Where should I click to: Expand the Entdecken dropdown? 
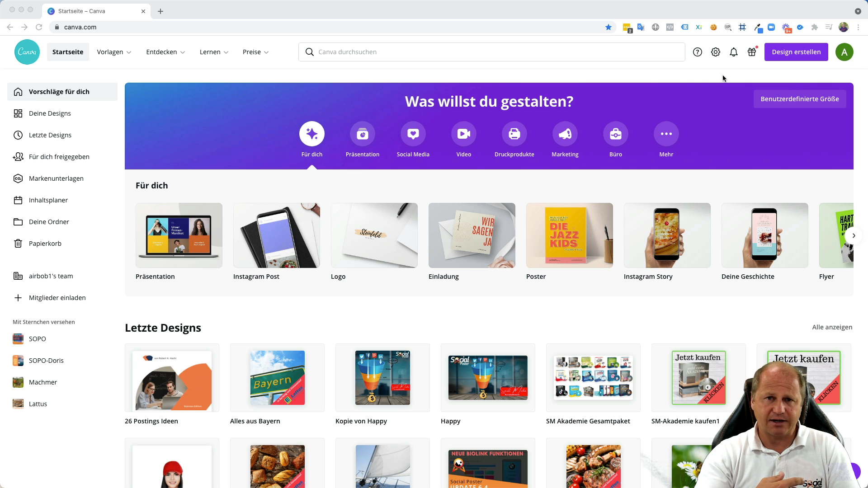click(165, 52)
